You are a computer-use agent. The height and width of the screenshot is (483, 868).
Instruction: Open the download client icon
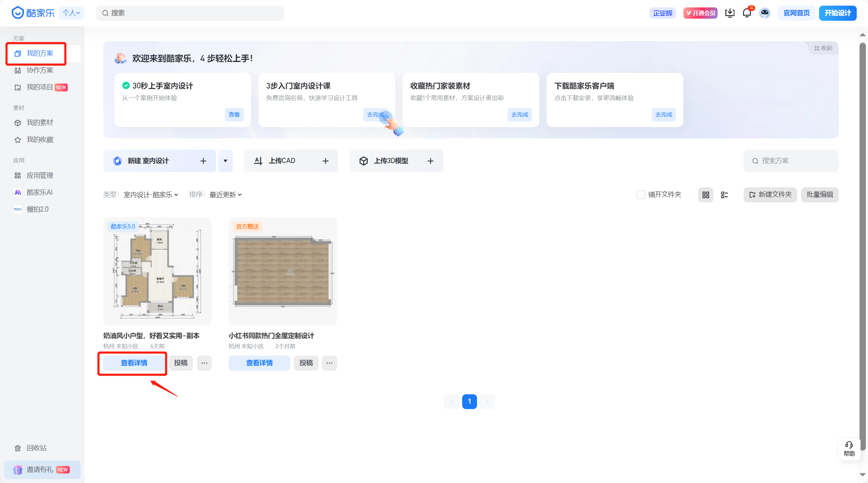(730, 13)
